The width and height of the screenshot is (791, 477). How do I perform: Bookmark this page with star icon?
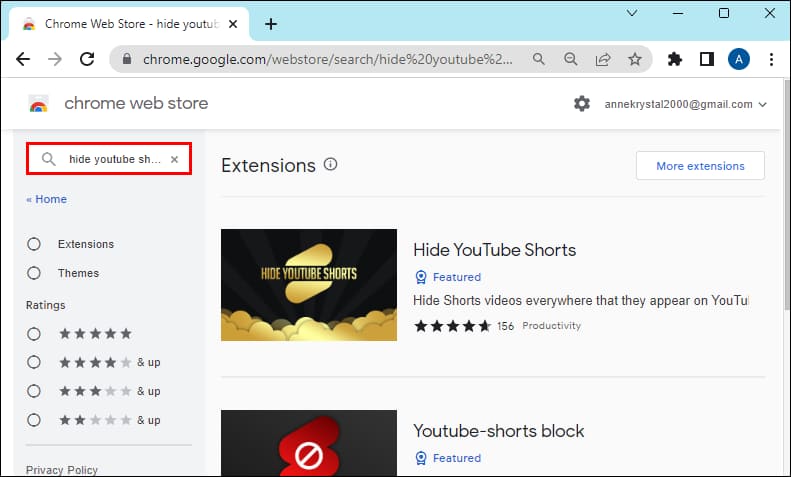[x=635, y=59]
